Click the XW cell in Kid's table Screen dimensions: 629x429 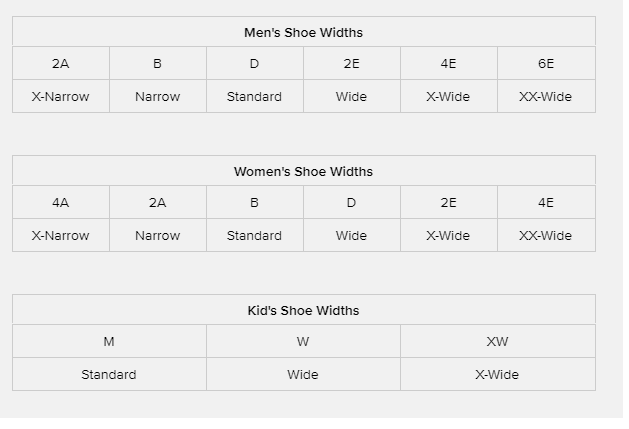click(x=497, y=342)
